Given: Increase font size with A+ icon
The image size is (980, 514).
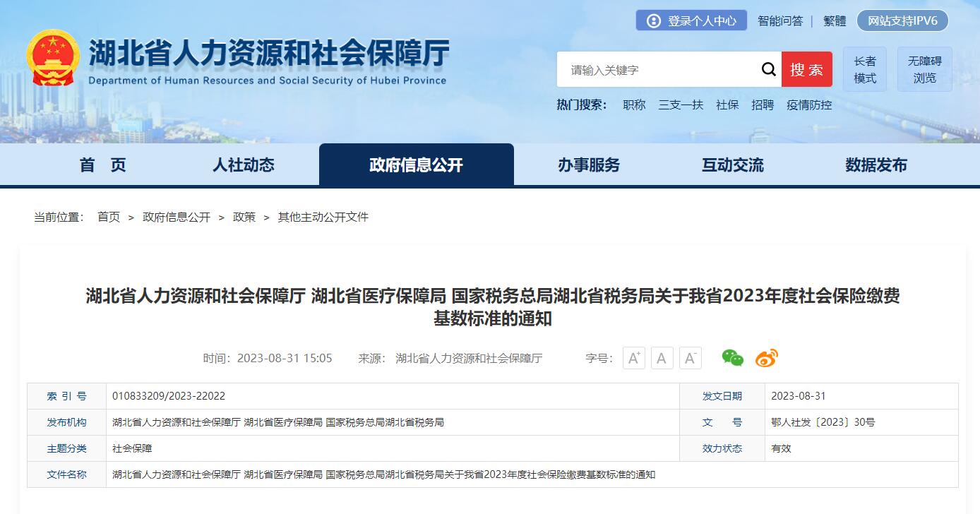Looking at the screenshot, I should tap(633, 358).
